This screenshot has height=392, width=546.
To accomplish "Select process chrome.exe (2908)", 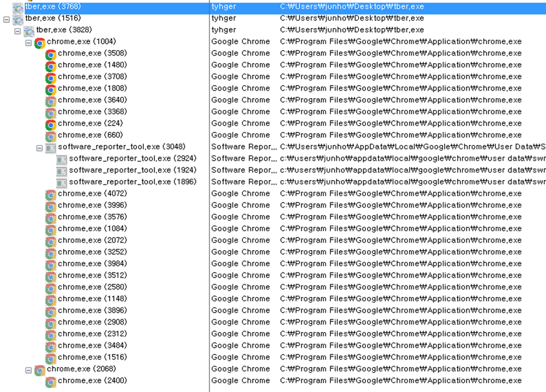I will pyautogui.click(x=93, y=322).
